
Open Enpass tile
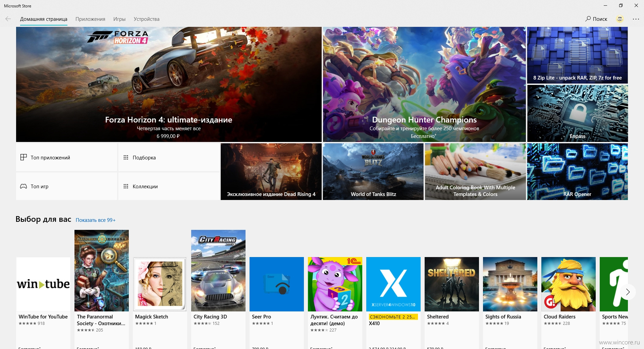tap(578, 113)
